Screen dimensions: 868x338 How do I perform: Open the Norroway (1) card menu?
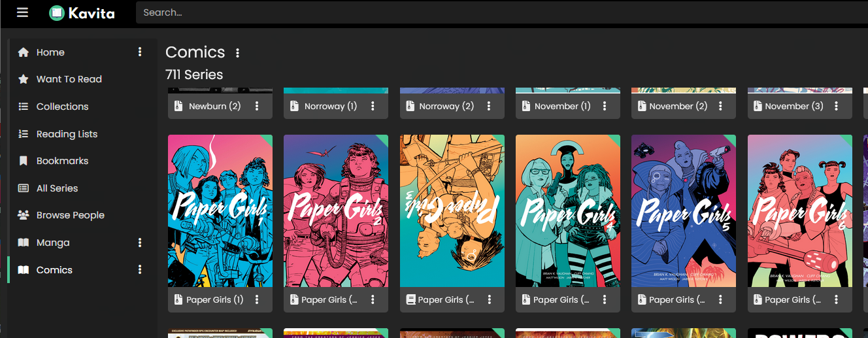pyautogui.click(x=373, y=106)
